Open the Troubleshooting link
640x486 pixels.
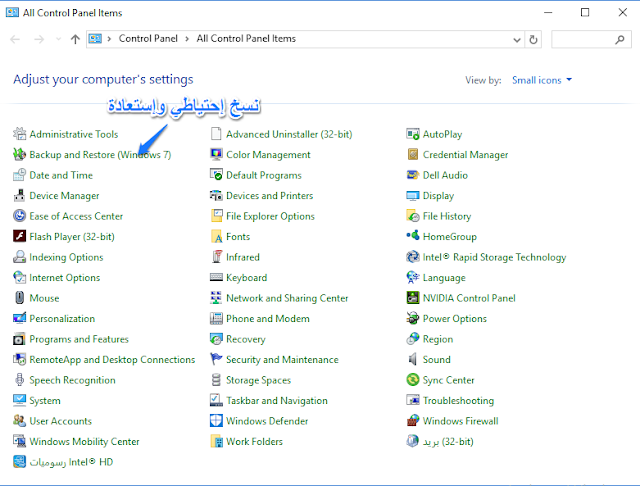tap(458, 401)
